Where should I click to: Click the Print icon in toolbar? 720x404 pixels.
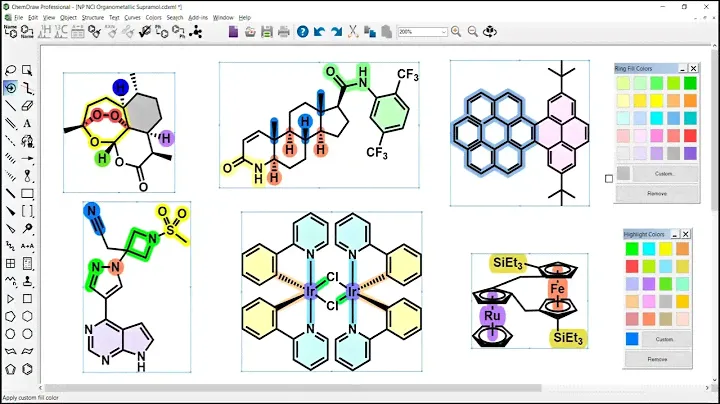coord(284,32)
